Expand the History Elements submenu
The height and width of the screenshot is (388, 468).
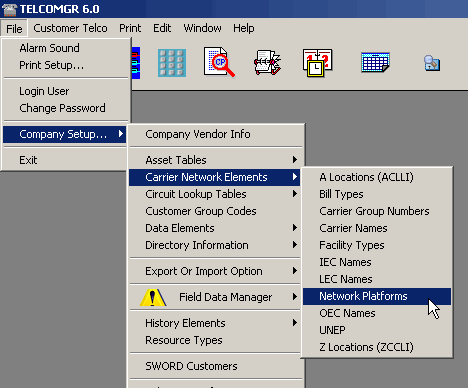(215, 323)
